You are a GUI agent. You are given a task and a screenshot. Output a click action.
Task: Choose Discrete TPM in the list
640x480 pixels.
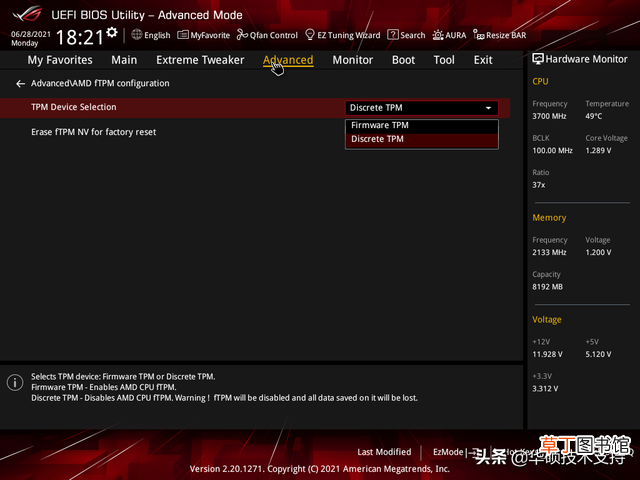point(422,139)
